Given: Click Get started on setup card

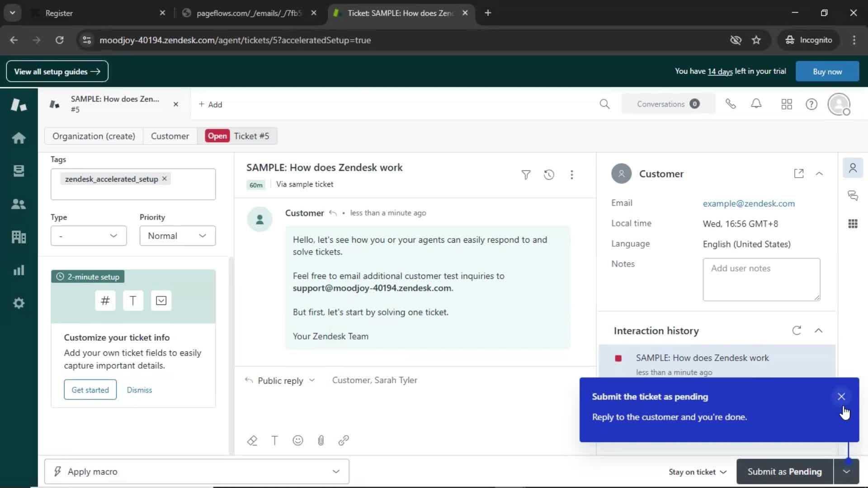Looking at the screenshot, I should [90, 389].
